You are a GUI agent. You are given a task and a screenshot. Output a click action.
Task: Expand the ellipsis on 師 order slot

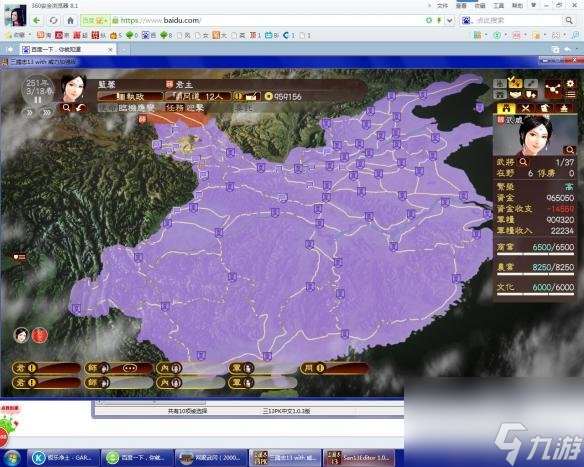point(130,368)
